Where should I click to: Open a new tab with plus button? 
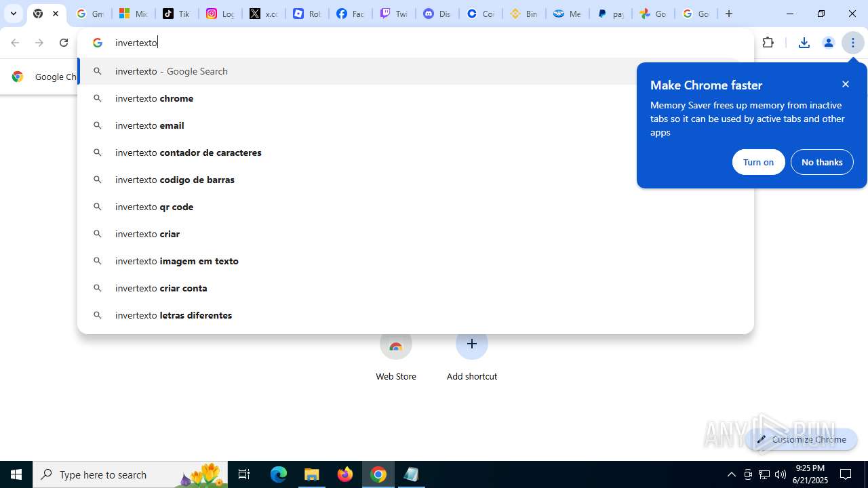coord(729,14)
